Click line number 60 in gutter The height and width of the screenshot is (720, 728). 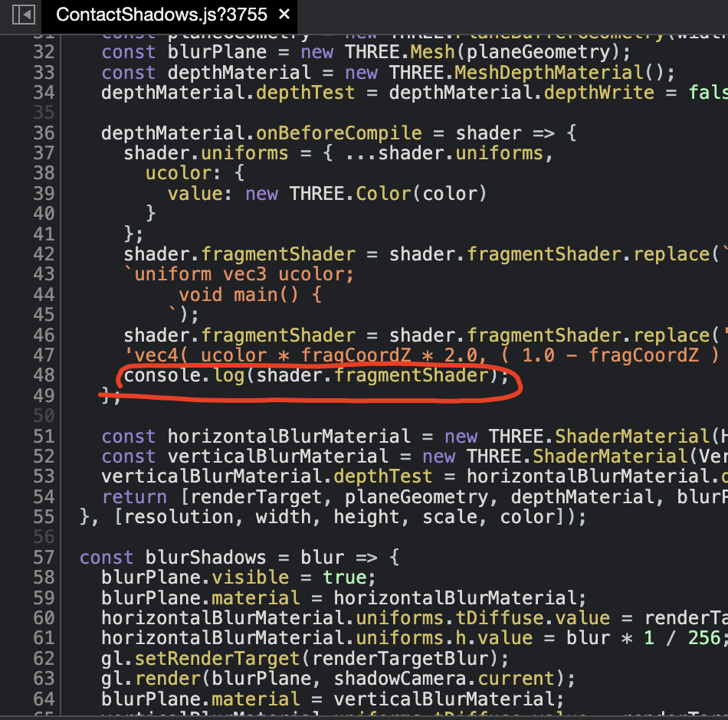pyautogui.click(x=44, y=618)
